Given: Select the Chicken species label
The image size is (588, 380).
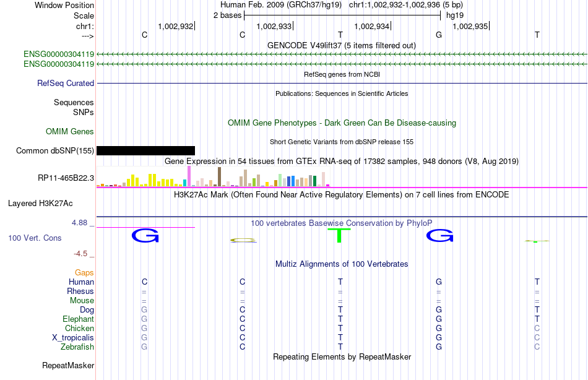Looking at the screenshot, I should tap(79, 328).
